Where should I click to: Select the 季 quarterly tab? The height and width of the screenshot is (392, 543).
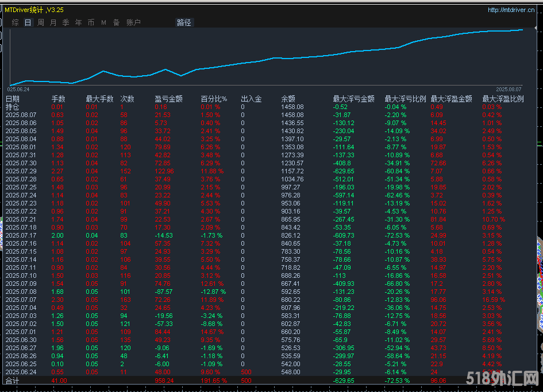coord(66,22)
